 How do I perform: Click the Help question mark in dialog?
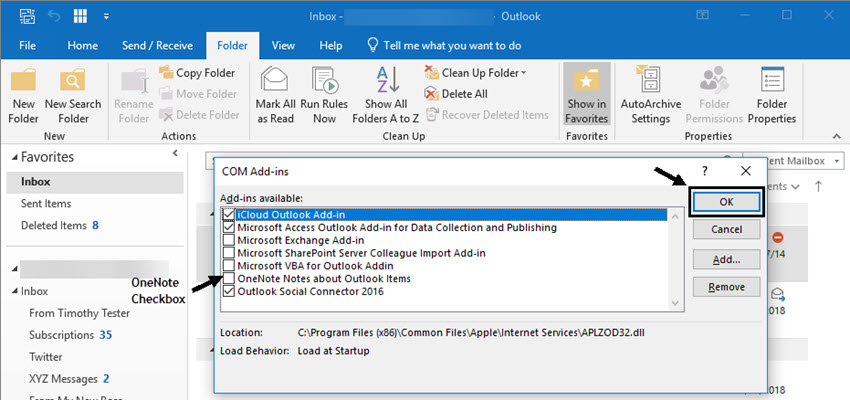coord(705,171)
